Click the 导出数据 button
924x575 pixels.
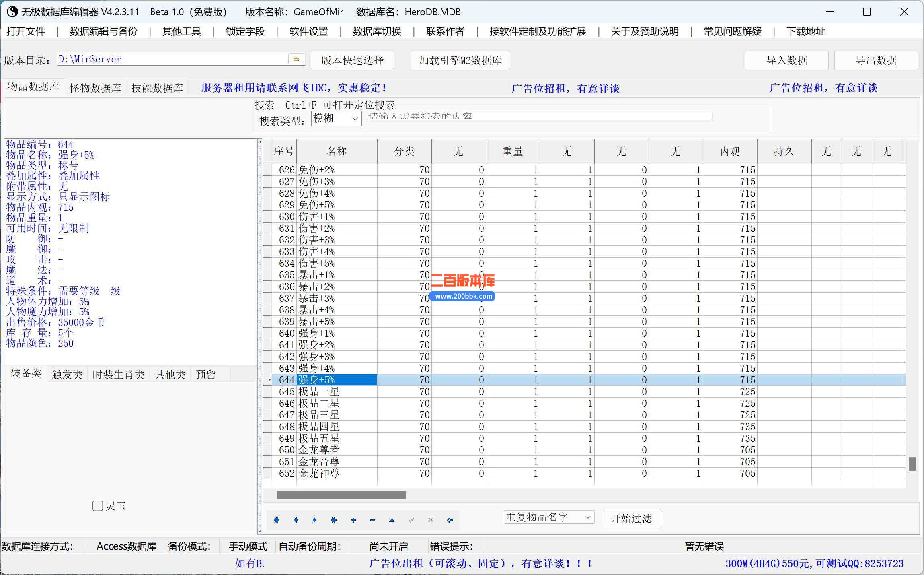click(x=876, y=60)
